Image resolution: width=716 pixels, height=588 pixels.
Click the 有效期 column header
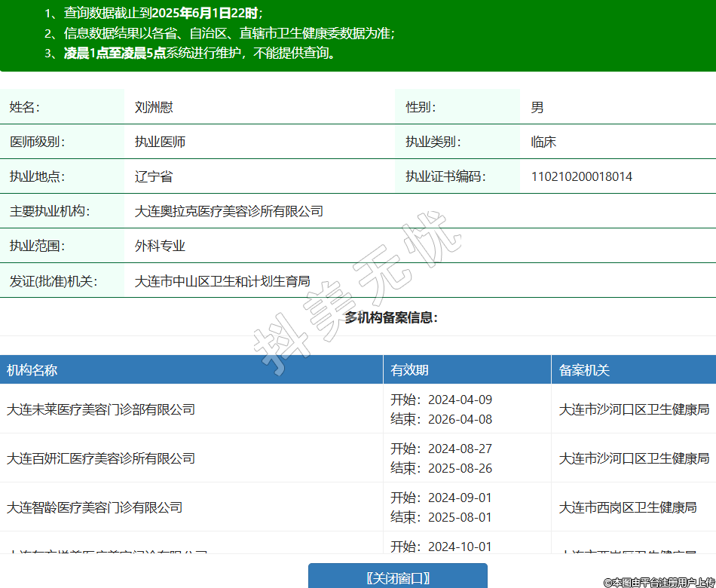click(409, 370)
